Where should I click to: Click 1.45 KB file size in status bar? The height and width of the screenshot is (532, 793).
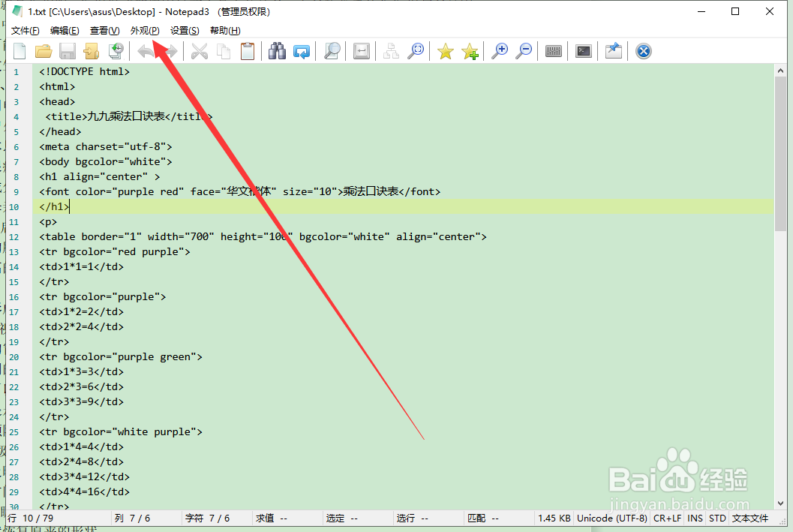click(554, 518)
